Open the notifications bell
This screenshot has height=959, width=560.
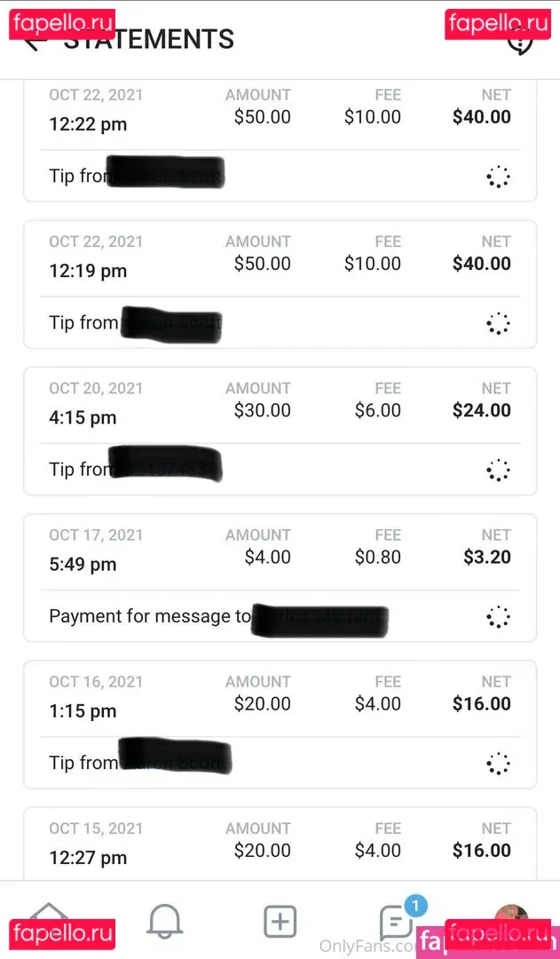164,922
